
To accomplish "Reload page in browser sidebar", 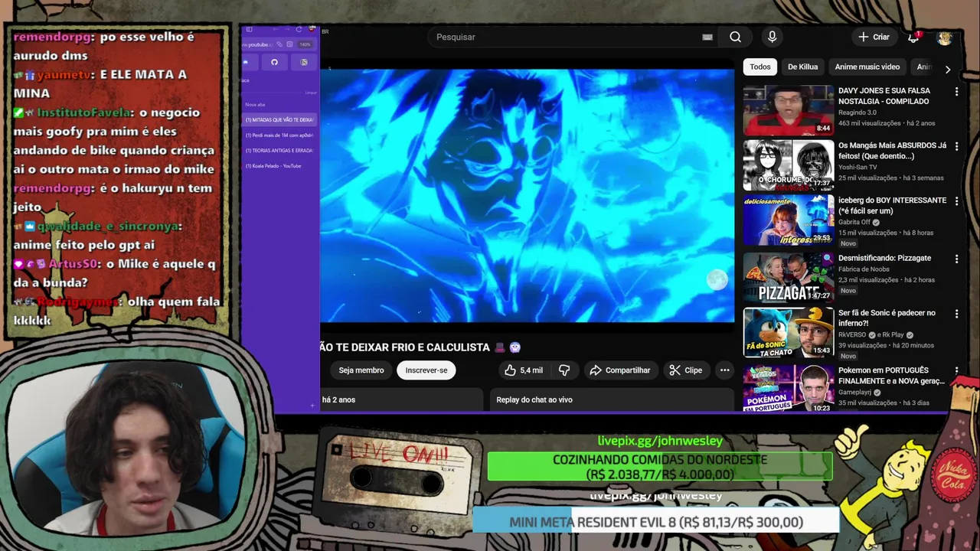I will coord(299,29).
